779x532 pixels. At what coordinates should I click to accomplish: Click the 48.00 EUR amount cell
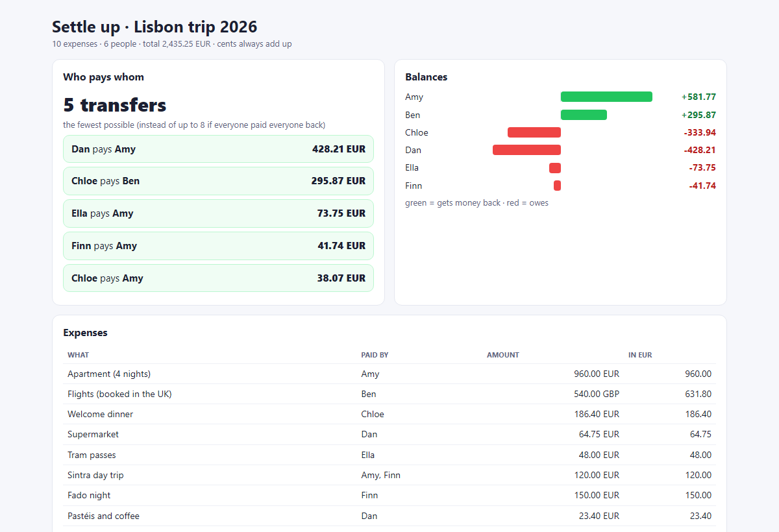click(599, 455)
